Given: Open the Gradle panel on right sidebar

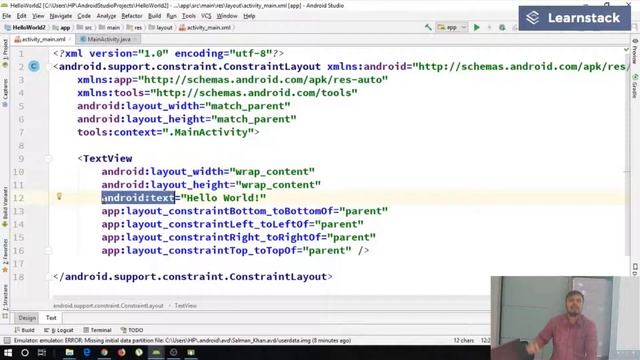Looking at the screenshot, I should tap(635, 86).
